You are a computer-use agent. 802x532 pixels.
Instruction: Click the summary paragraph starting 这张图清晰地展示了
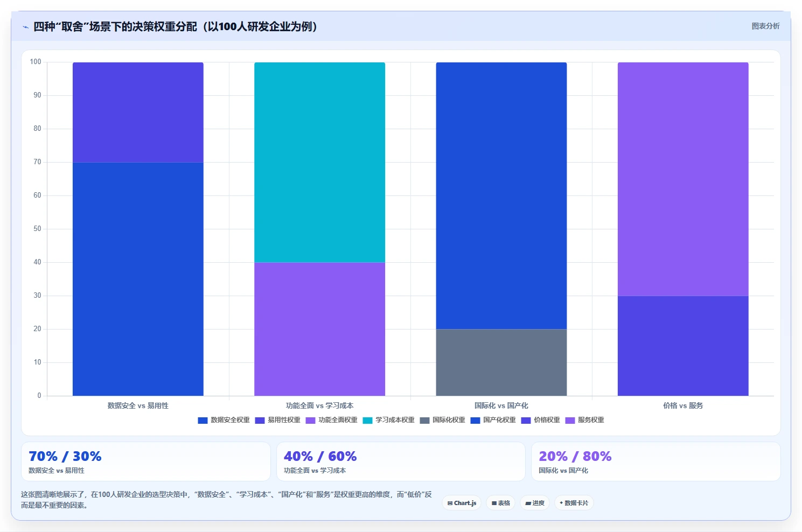(226, 500)
